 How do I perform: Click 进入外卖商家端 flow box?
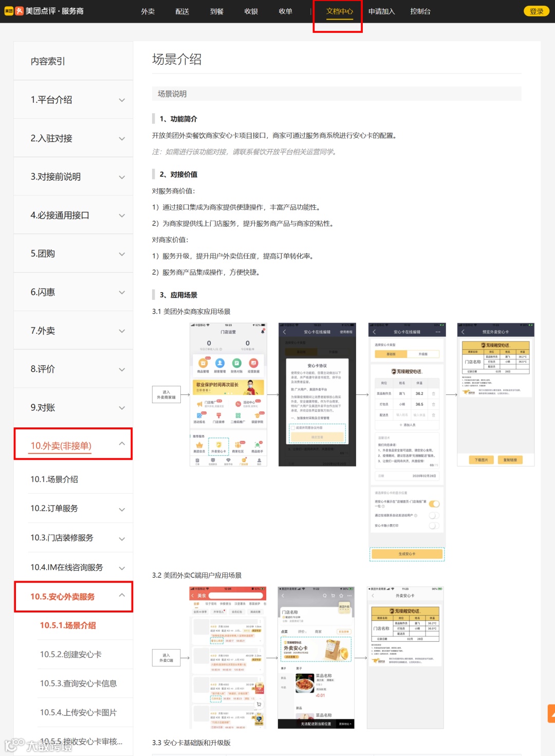[166, 394]
